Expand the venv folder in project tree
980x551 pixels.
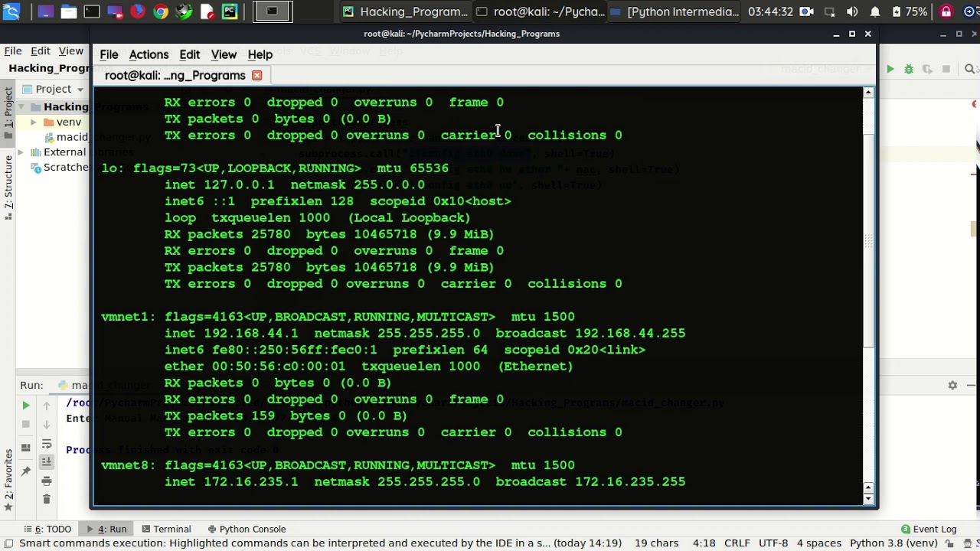(x=33, y=122)
